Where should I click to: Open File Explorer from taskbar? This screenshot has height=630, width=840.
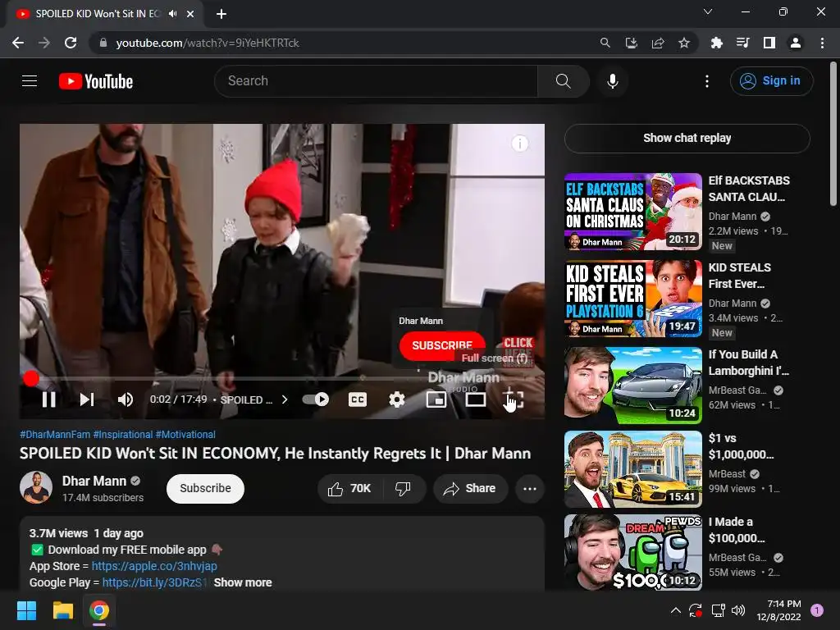(62, 610)
